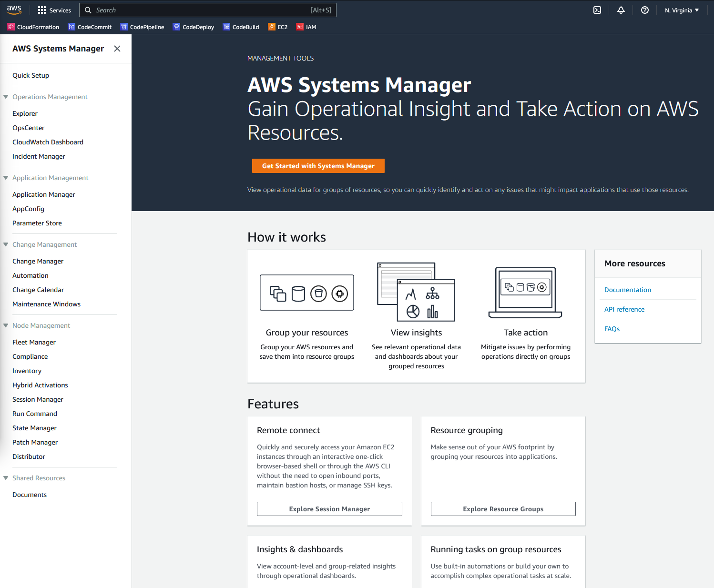
Task: Open Application Manager in the sidebar
Action: [44, 194]
